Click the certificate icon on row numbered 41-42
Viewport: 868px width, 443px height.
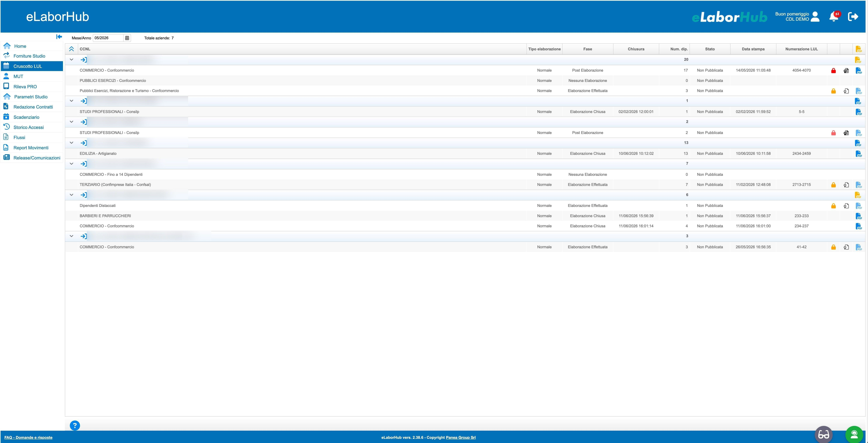click(x=846, y=247)
